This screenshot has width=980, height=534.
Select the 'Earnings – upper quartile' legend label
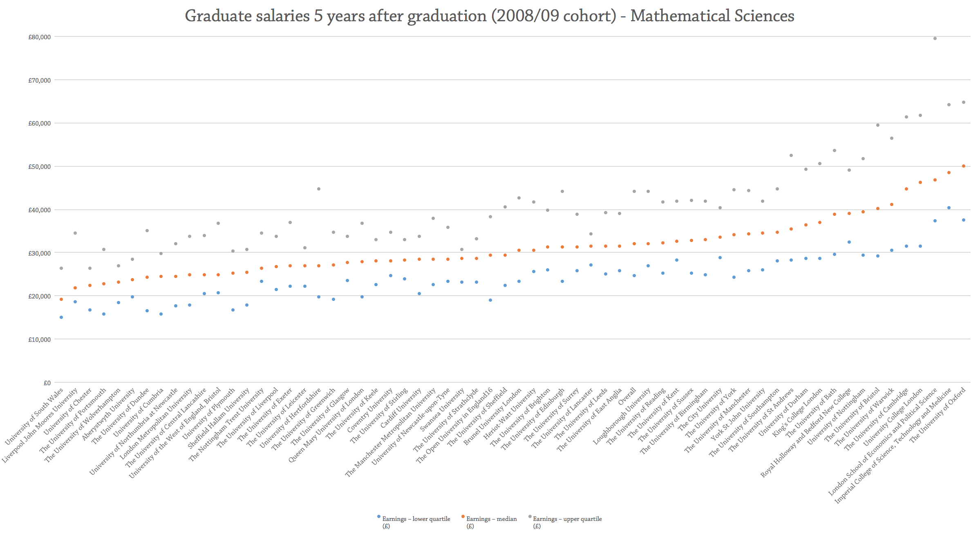coord(567,519)
